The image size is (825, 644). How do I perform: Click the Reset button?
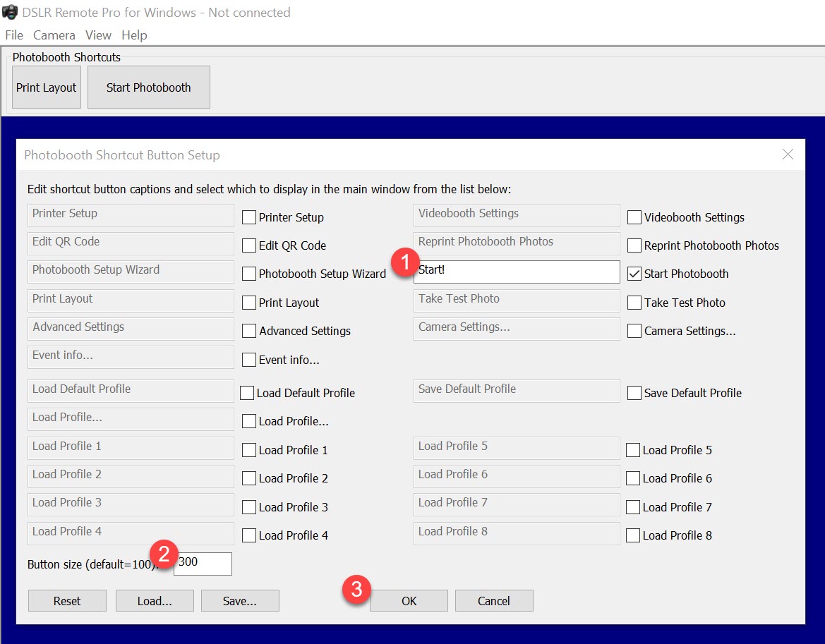(x=67, y=600)
